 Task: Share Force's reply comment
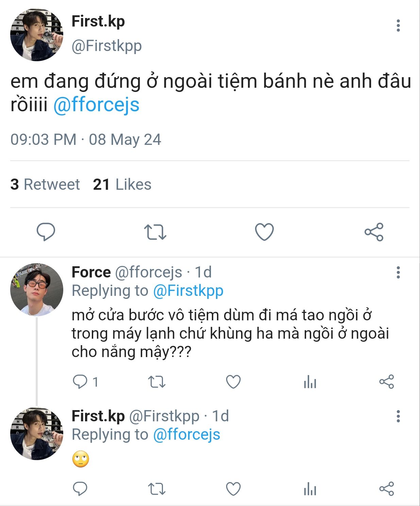[x=386, y=382]
